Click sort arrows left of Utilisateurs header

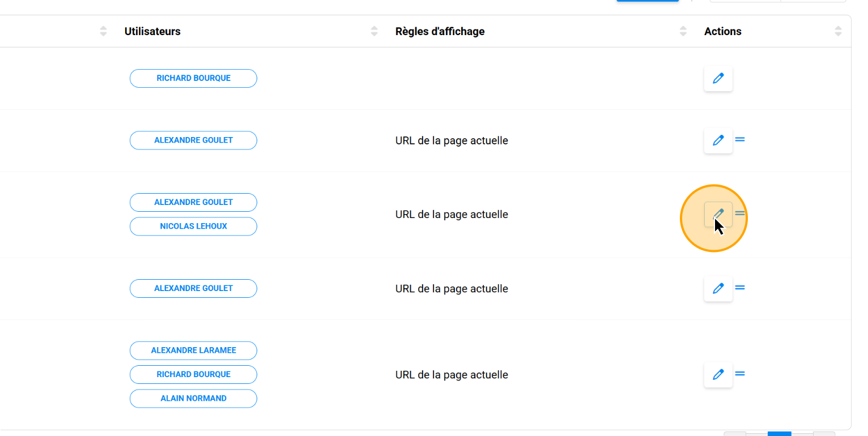(103, 32)
